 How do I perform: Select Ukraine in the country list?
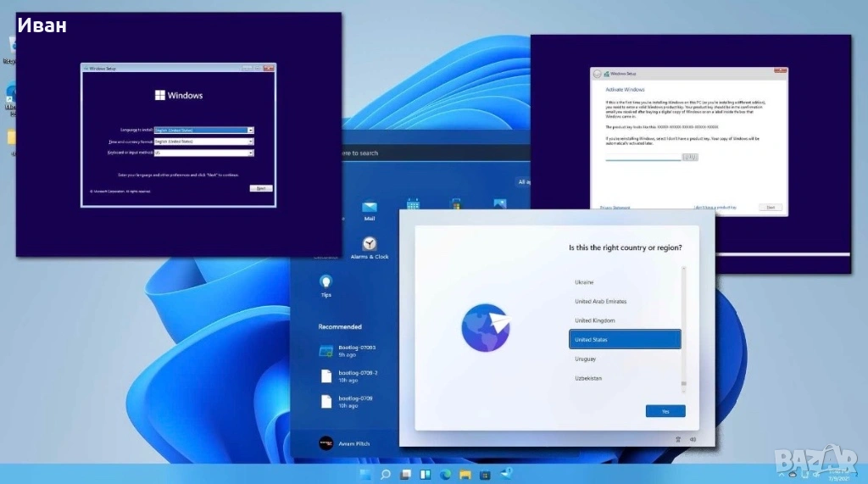[x=584, y=281]
